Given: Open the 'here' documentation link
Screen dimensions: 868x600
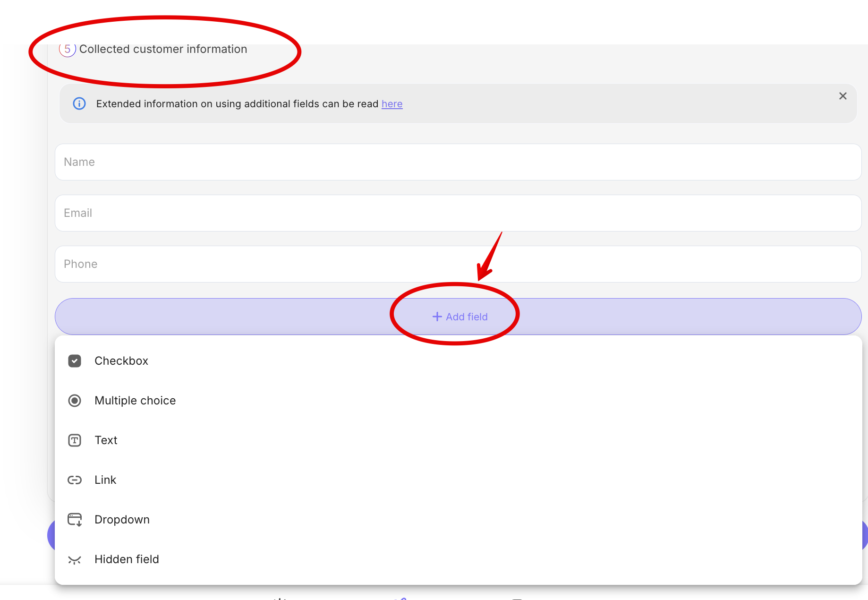Looking at the screenshot, I should click(392, 104).
